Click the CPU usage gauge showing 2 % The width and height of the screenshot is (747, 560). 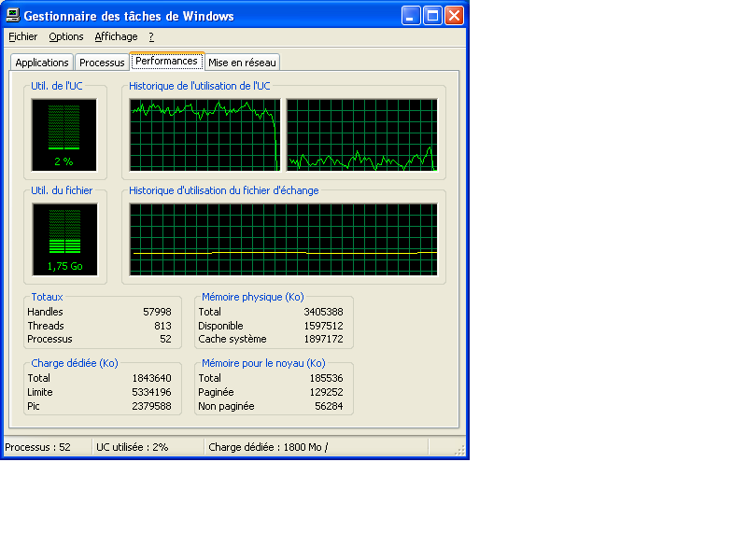(x=64, y=134)
